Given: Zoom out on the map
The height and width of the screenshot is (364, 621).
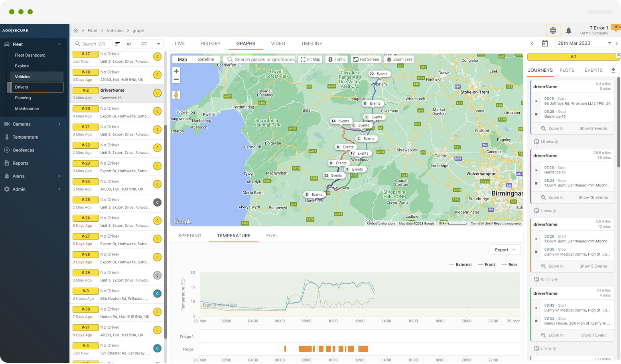Looking at the screenshot, I should (176, 79).
